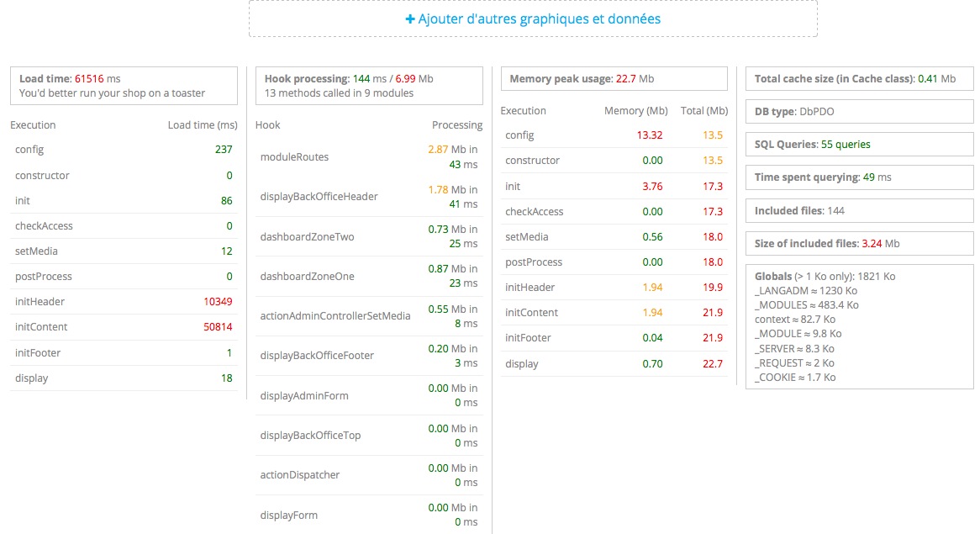Viewport: 980px width, 534px height.
Task: Click the Included files 144 box
Action: (x=859, y=211)
